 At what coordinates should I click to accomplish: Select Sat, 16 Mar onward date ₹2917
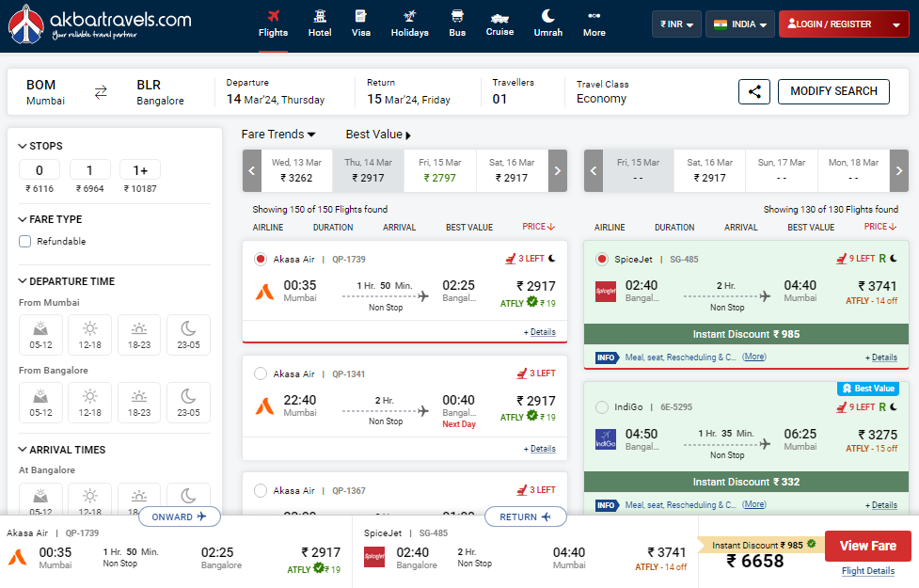pyautogui.click(x=512, y=170)
